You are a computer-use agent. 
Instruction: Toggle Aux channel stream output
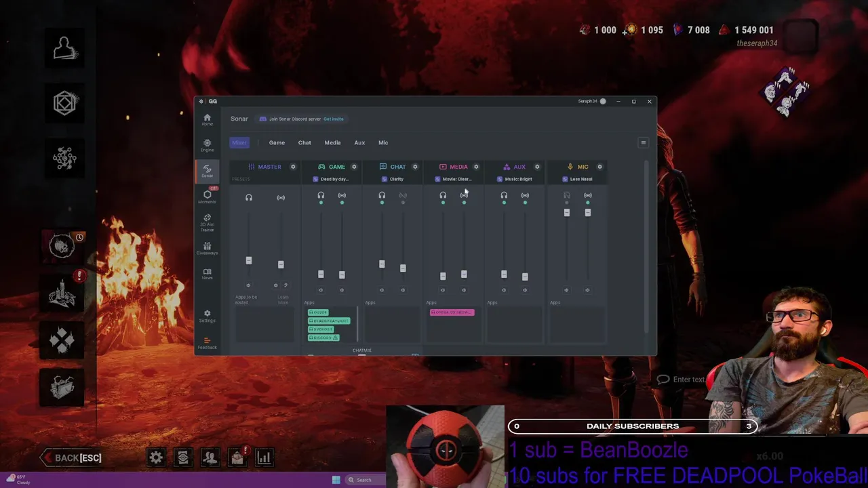pyautogui.click(x=525, y=196)
